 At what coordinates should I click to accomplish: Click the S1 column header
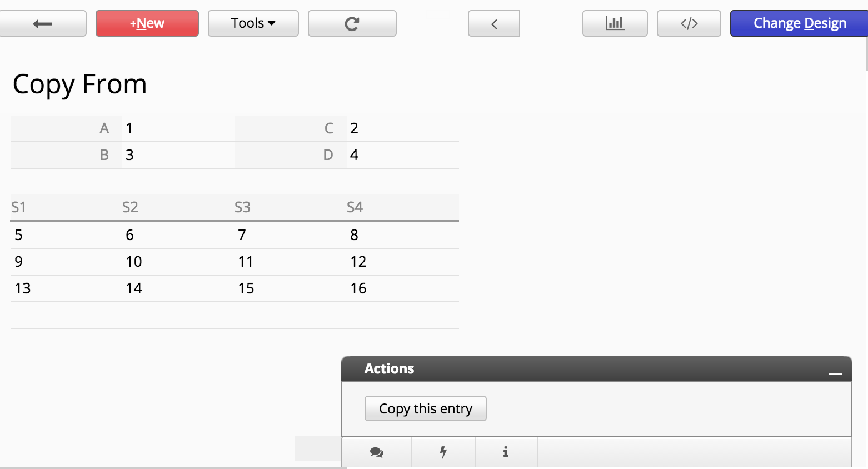click(x=19, y=207)
